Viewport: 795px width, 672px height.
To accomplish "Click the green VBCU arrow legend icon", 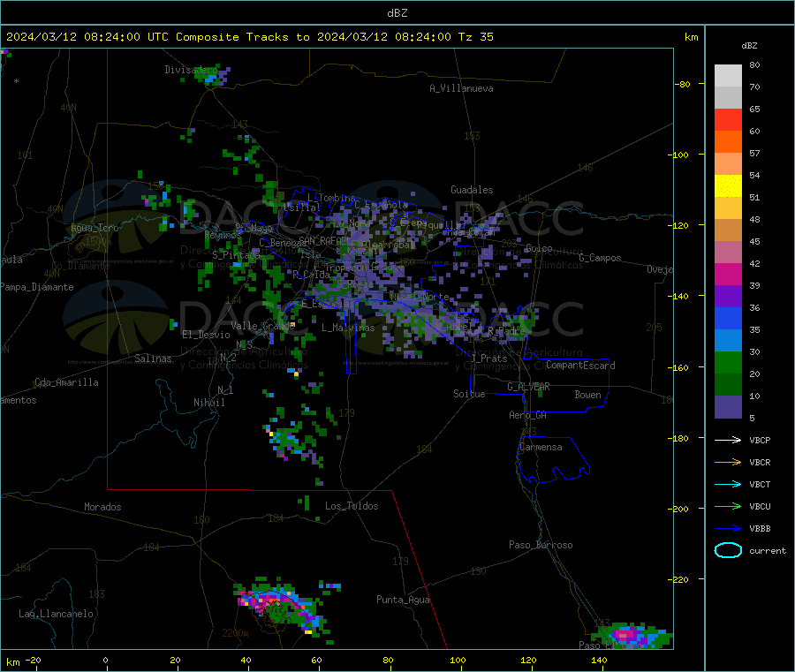I will tap(728, 506).
